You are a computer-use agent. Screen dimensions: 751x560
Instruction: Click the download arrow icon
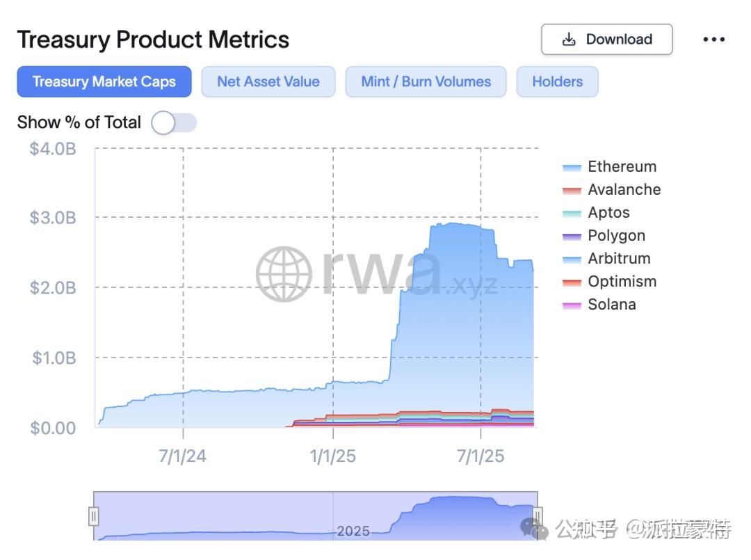click(570, 40)
